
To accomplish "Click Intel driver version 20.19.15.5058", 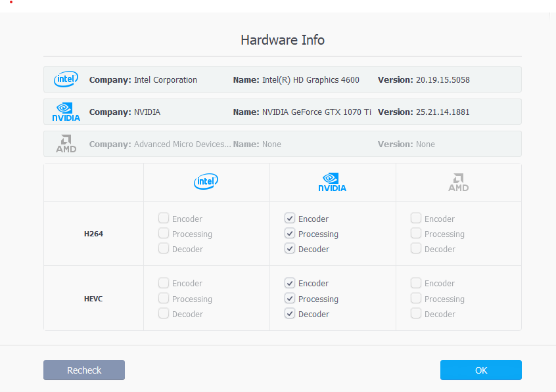I will click(443, 80).
